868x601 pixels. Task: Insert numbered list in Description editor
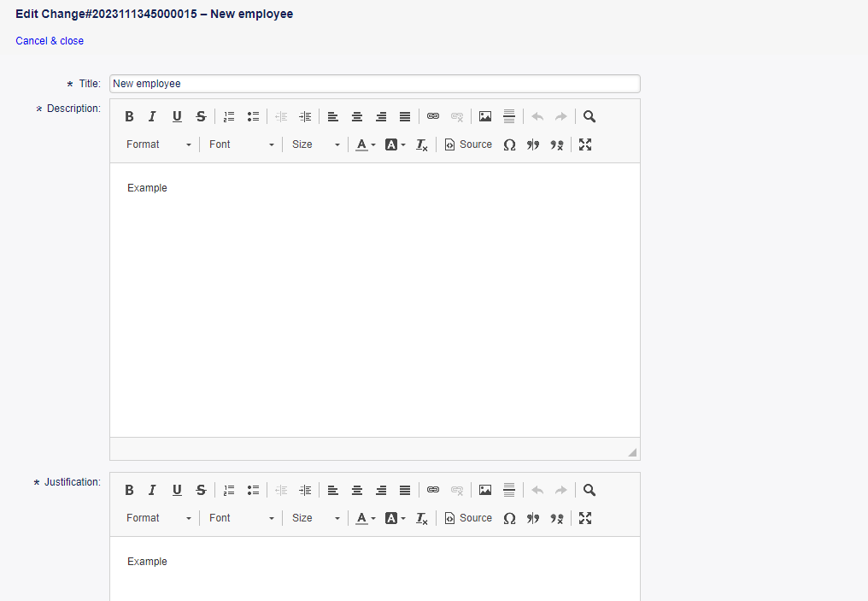coord(229,117)
